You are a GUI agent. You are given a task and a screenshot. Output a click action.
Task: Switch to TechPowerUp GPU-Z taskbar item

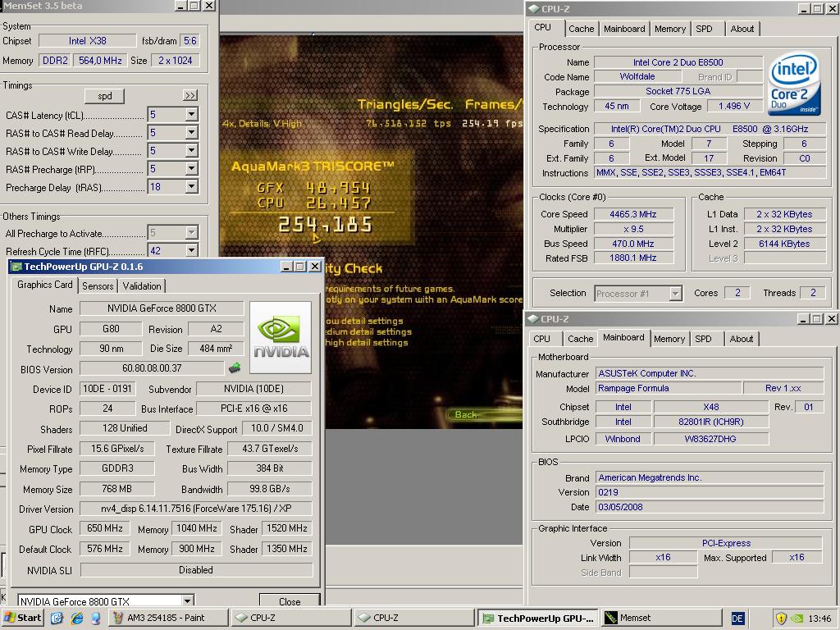click(538, 619)
